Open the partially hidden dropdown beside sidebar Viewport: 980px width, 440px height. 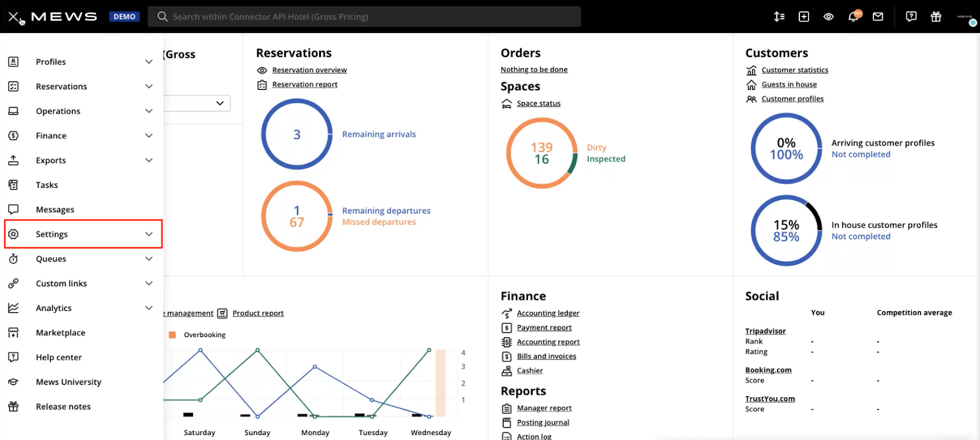point(197,103)
